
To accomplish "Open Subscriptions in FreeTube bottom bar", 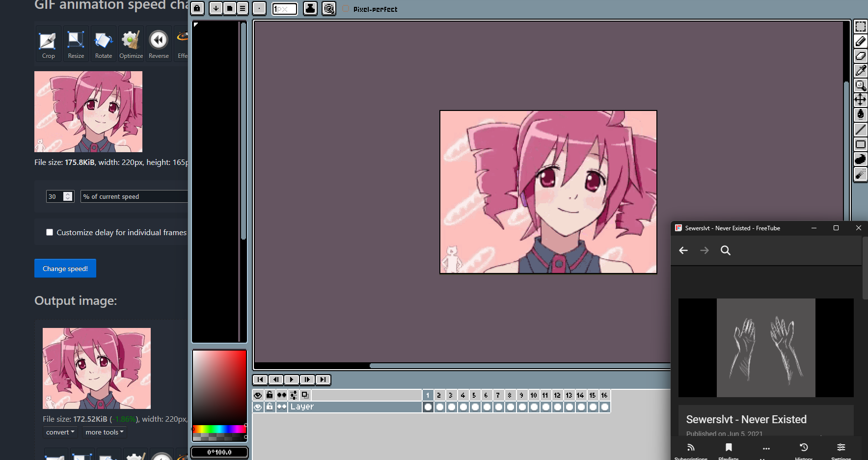I will [x=691, y=451].
